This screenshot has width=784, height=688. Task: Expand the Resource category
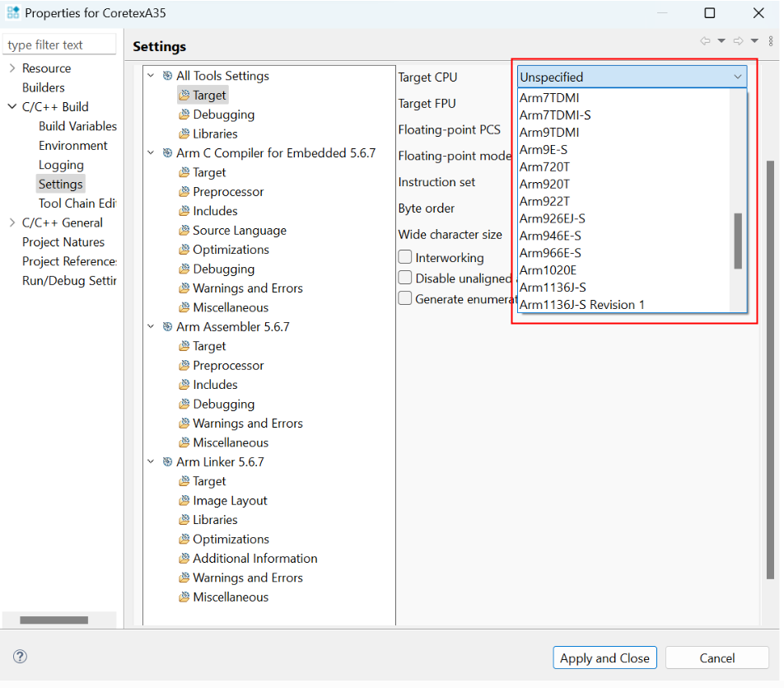12,68
